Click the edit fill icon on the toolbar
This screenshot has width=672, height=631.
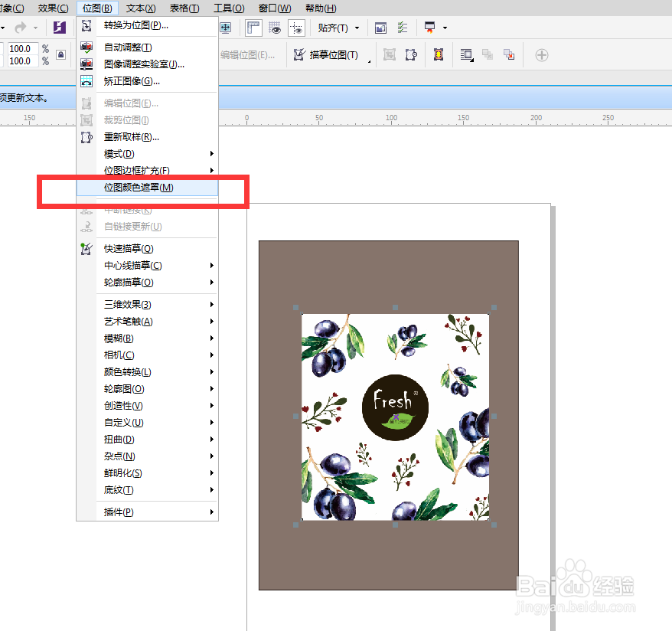[x=380, y=28]
